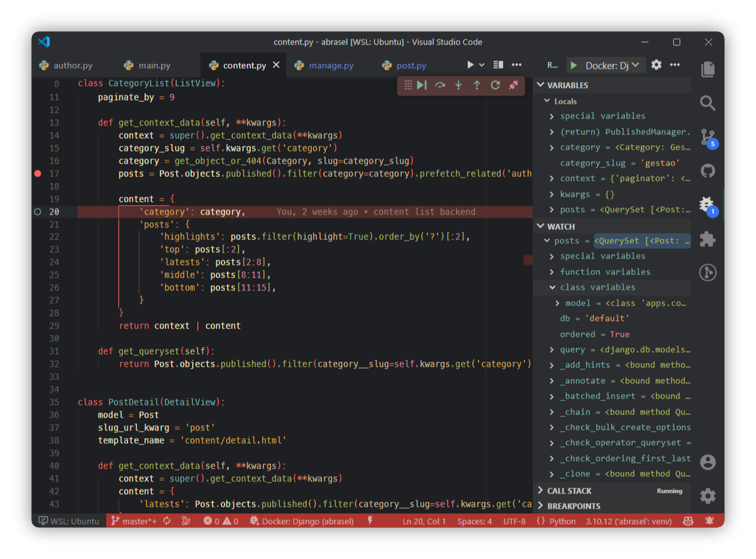Open editor More Actions ellipsis
756x559 pixels.
tap(517, 65)
